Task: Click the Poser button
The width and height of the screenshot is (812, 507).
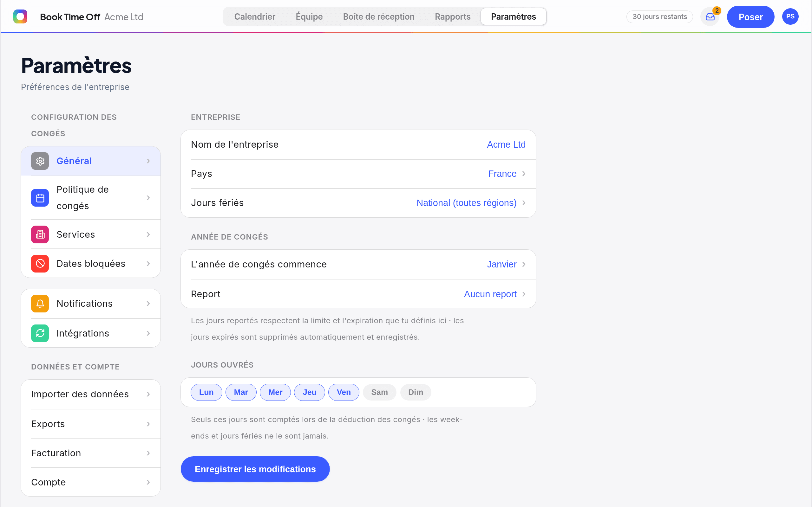Action: click(x=750, y=17)
